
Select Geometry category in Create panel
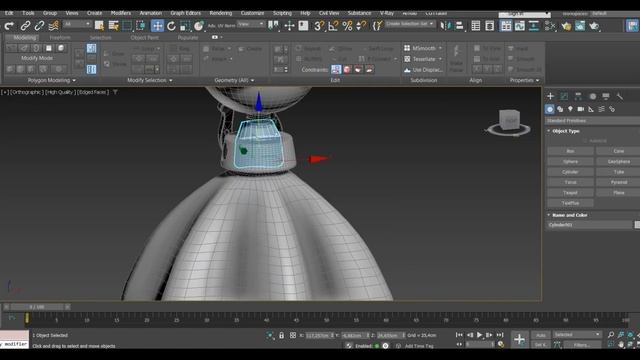pyautogui.click(x=550, y=109)
